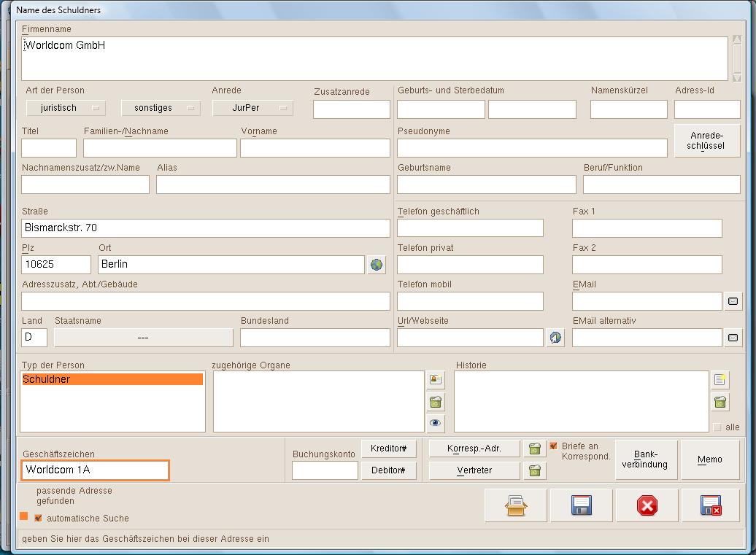756x555 pixels.
Task: Click the Fax 1 input field
Action: 647,228
